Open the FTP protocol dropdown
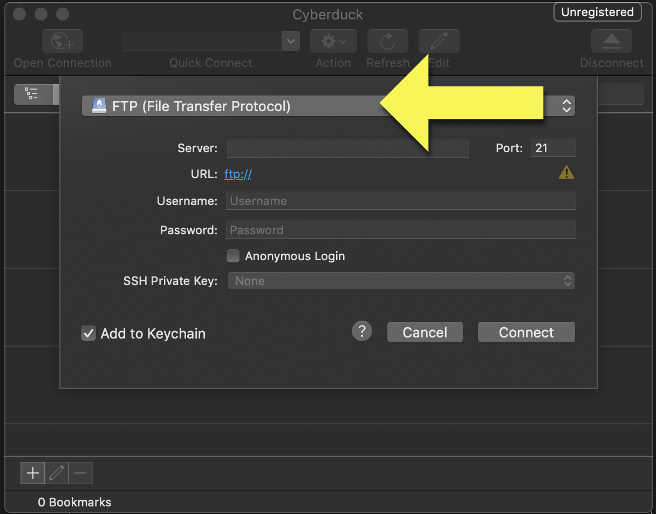656x514 pixels. (328, 106)
